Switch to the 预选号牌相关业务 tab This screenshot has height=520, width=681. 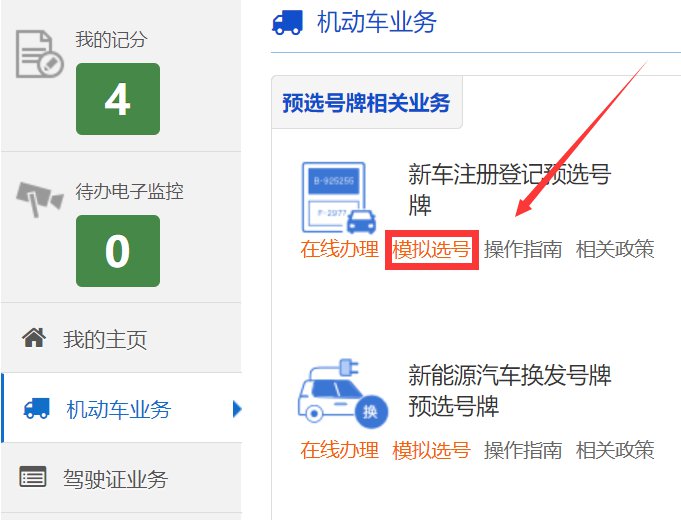click(x=367, y=103)
